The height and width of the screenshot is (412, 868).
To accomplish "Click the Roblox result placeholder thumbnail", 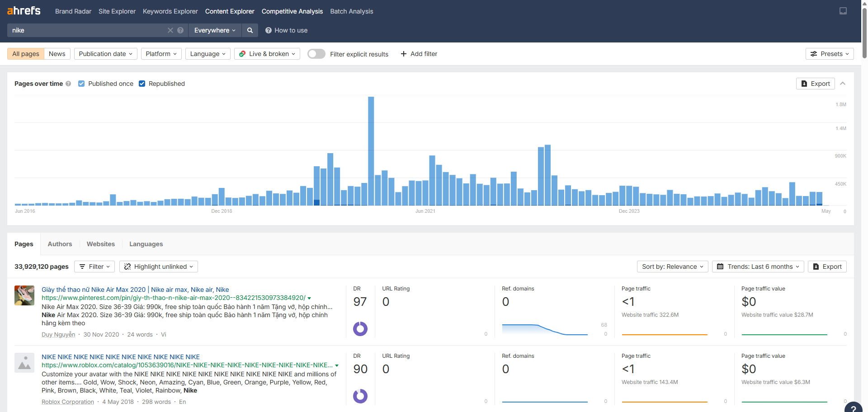I will [x=24, y=363].
